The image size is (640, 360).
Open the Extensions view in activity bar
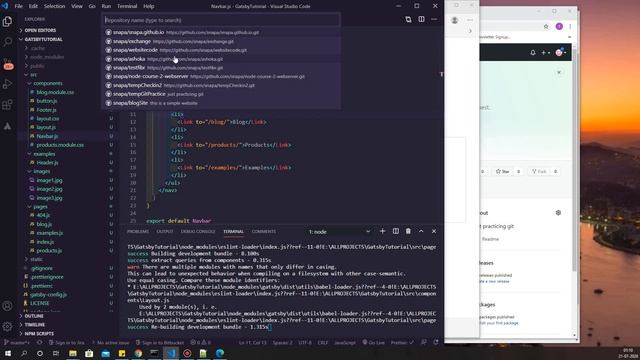pyautogui.click(x=7, y=105)
